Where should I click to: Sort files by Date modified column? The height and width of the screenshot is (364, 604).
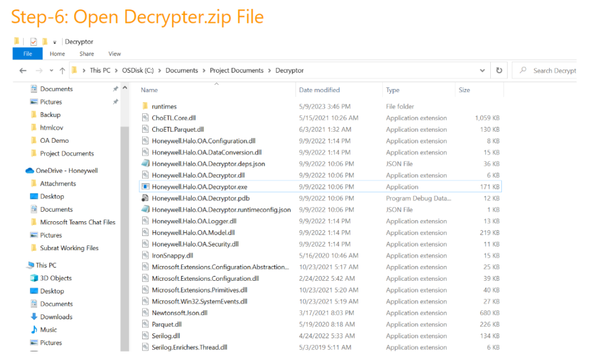[319, 90]
